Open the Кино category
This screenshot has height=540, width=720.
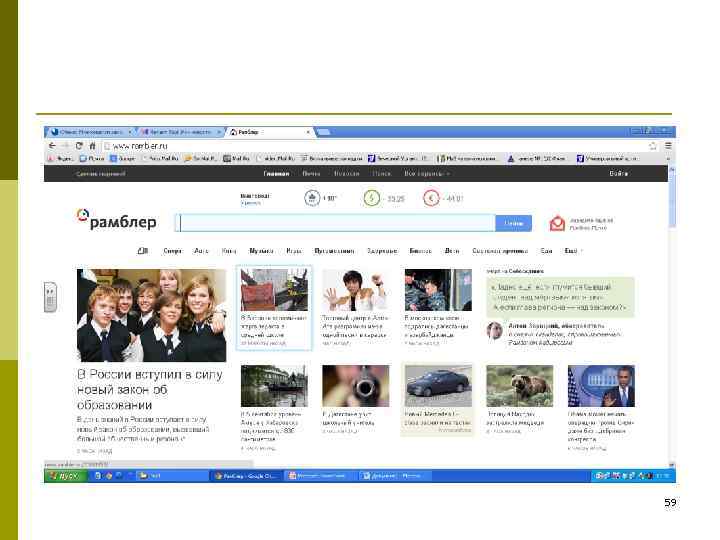pyautogui.click(x=229, y=251)
